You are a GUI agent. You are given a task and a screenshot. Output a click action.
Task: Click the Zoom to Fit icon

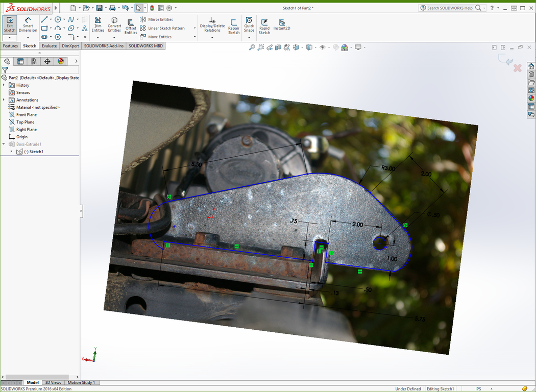(252, 47)
